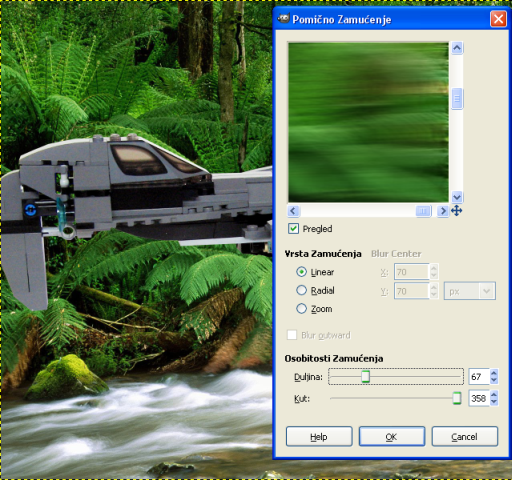The height and width of the screenshot is (480, 512).
Task: Click the horizontal preview scrollbar handle
Action: [x=423, y=211]
